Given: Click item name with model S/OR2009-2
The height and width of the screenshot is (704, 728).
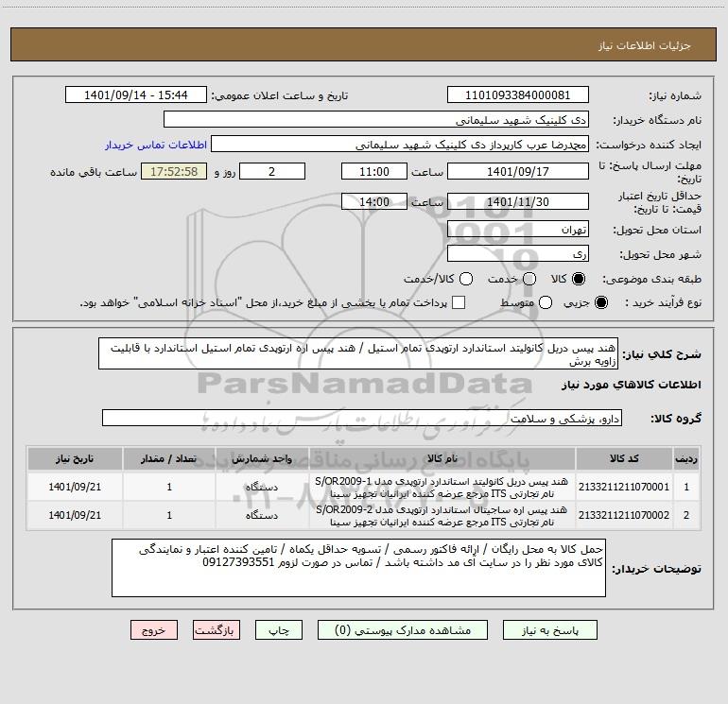Looking at the screenshot, I should 442,516.
